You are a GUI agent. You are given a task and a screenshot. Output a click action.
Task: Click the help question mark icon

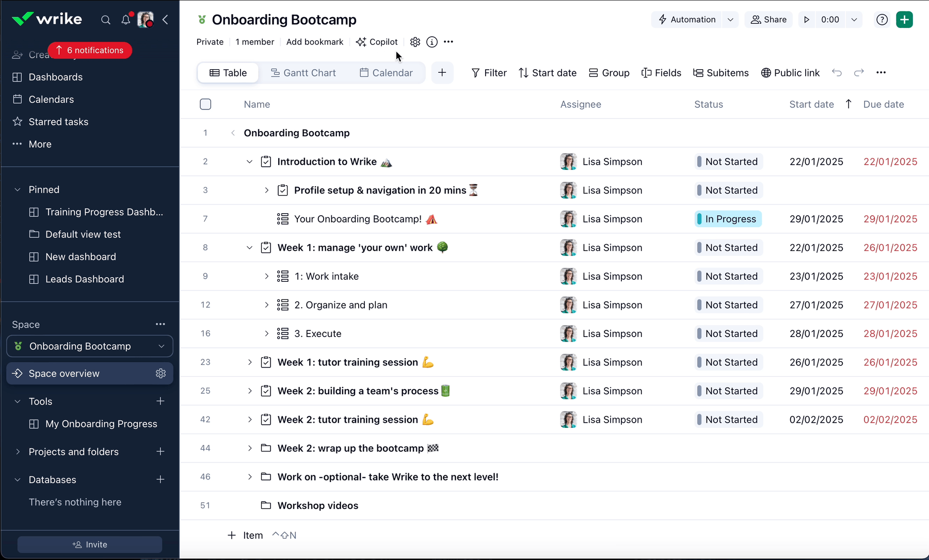(882, 20)
